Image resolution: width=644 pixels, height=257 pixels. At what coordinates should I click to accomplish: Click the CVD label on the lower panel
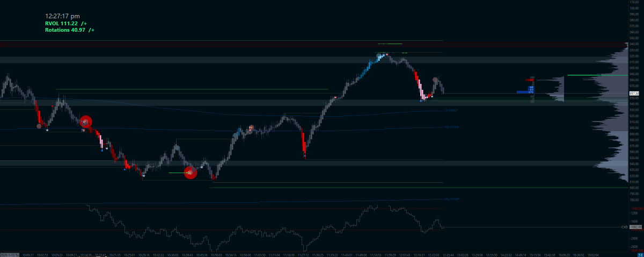tap(624, 227)
